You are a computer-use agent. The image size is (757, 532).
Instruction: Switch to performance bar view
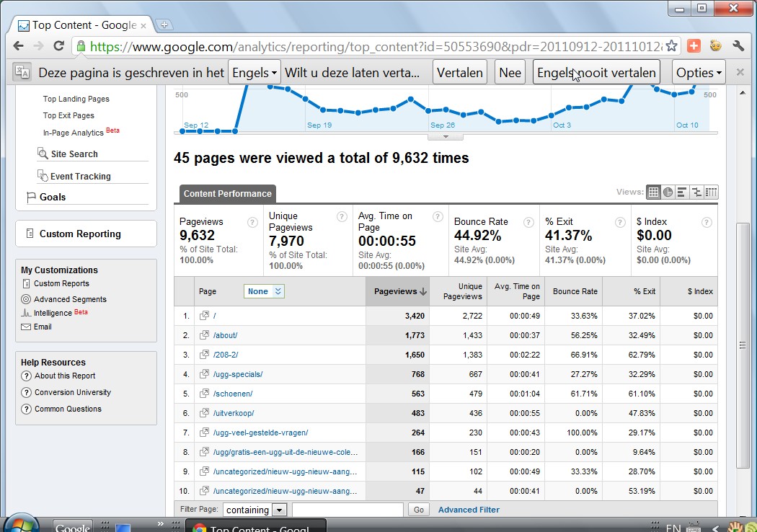point(682,192)
